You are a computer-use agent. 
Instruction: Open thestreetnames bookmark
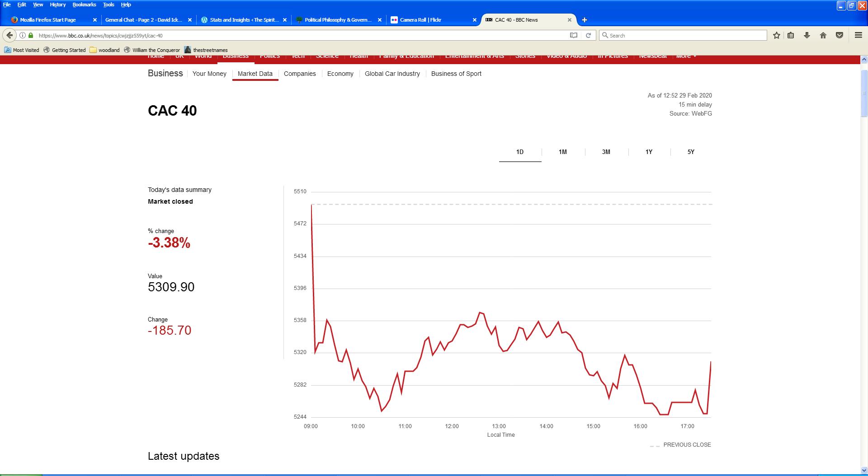click(206, 50)
